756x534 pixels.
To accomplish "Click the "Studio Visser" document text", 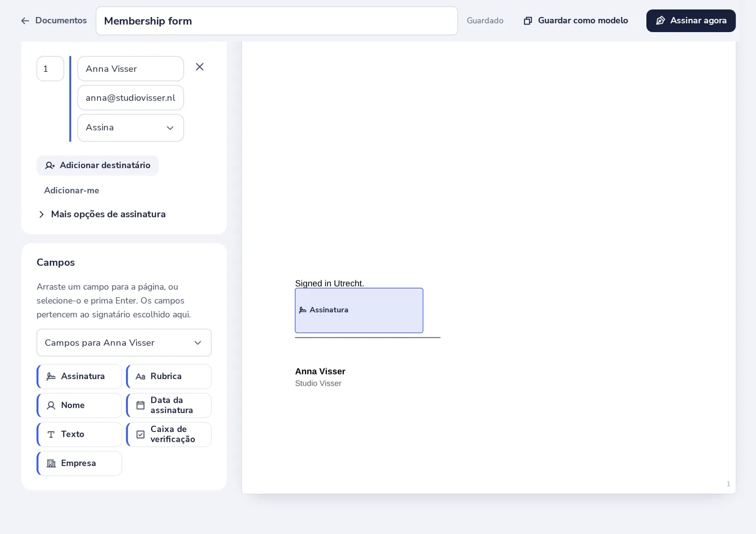I will tap(318, 383).
